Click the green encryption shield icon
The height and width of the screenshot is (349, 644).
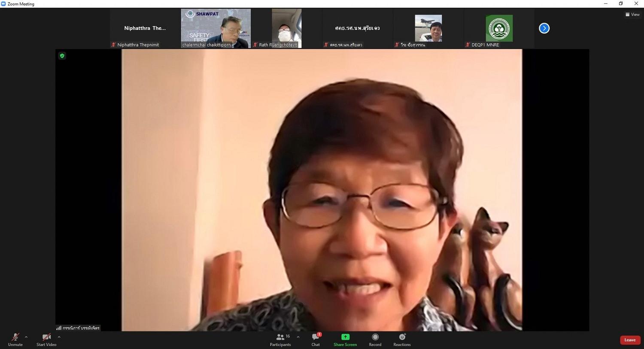point(62,56)
